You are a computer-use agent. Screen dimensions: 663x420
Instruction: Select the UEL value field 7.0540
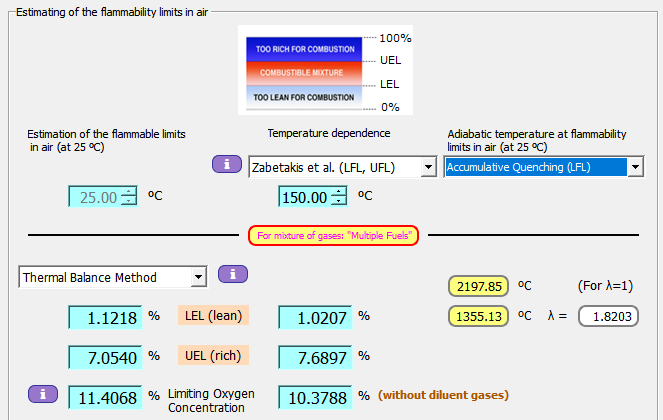pyautogui.click(x=106, y=356)
